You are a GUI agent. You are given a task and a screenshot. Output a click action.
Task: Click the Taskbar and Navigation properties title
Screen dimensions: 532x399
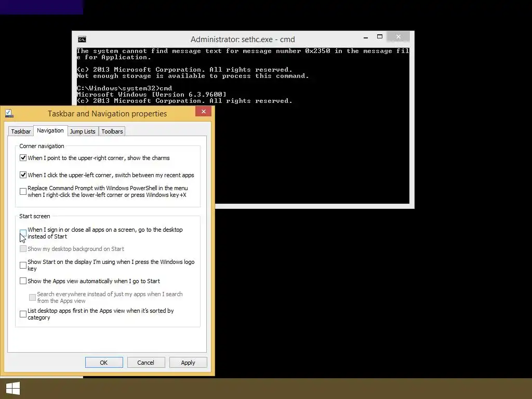[x=107, y=114]
